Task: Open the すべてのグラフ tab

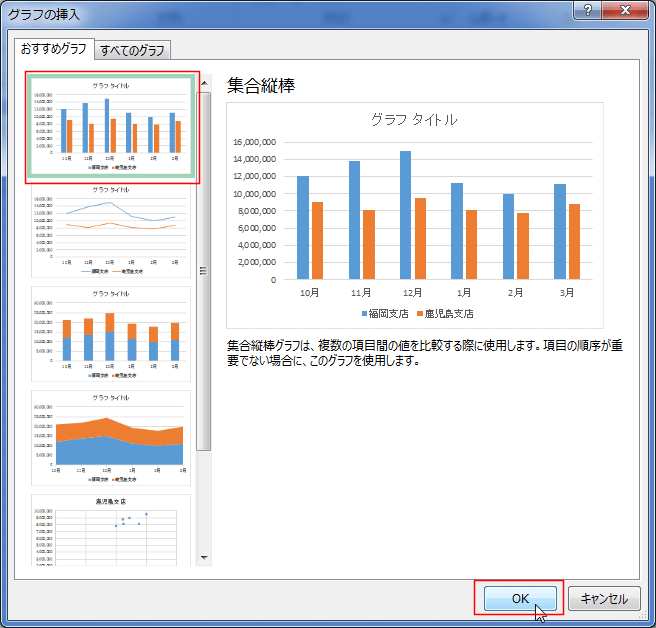Action: pos(133,50)
